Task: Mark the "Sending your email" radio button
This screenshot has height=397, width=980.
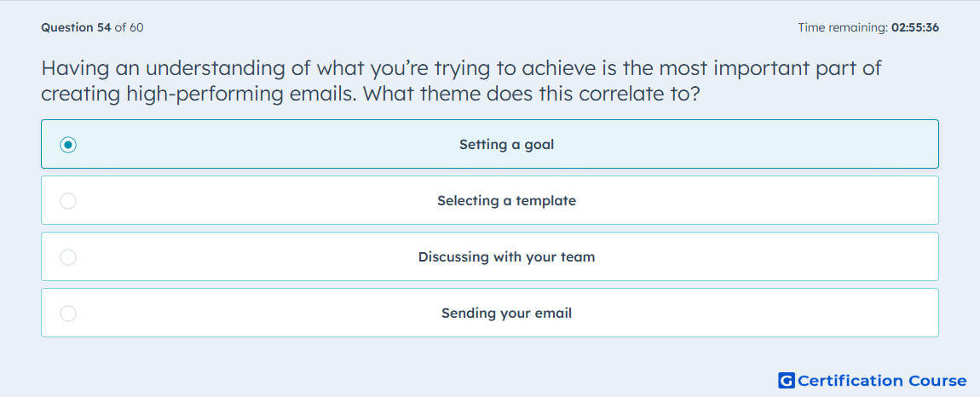Action: (68, 314)
